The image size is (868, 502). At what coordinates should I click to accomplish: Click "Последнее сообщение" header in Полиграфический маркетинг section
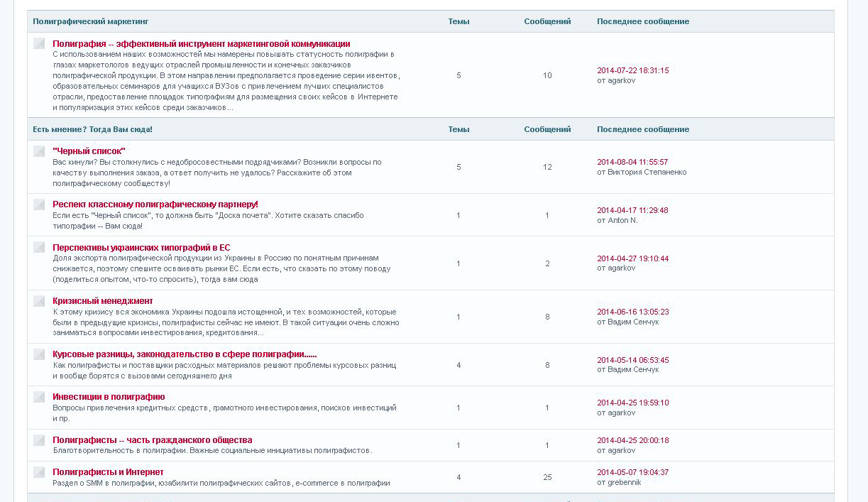click(643, 21)
